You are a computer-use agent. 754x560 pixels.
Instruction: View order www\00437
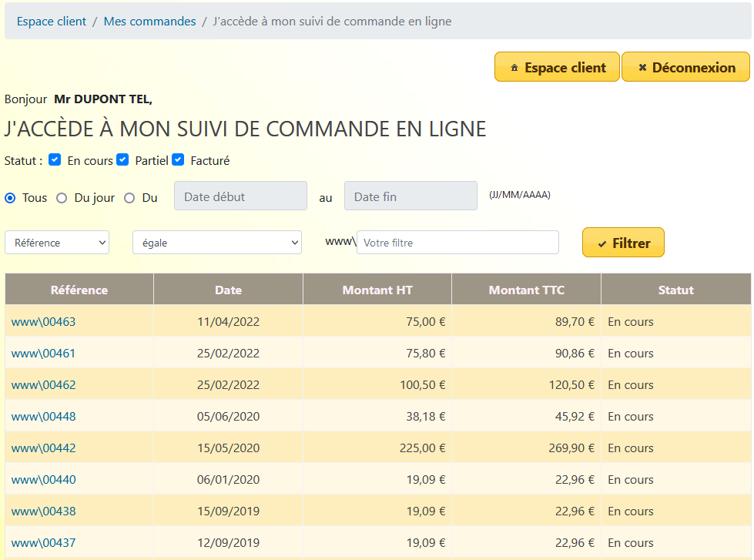[44, 543]
